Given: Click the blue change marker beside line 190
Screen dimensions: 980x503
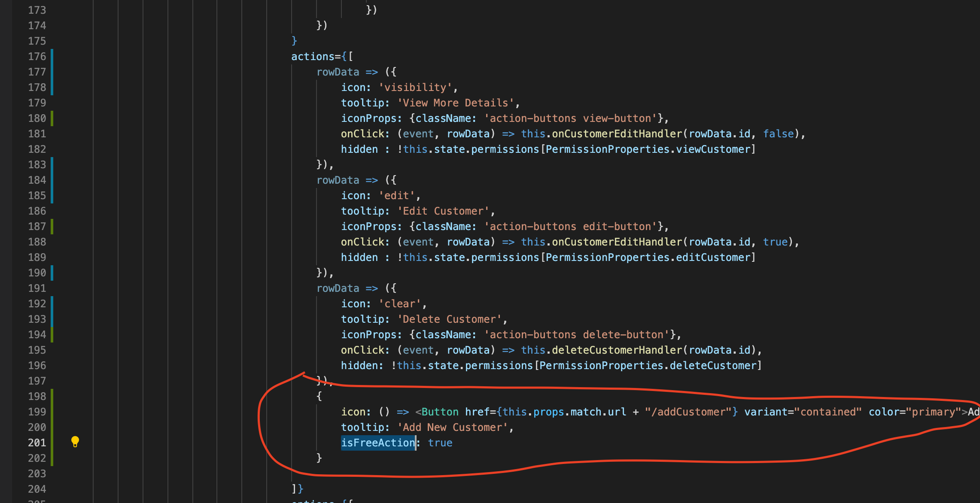Looking at the screenshot, I should coord(52,273).
